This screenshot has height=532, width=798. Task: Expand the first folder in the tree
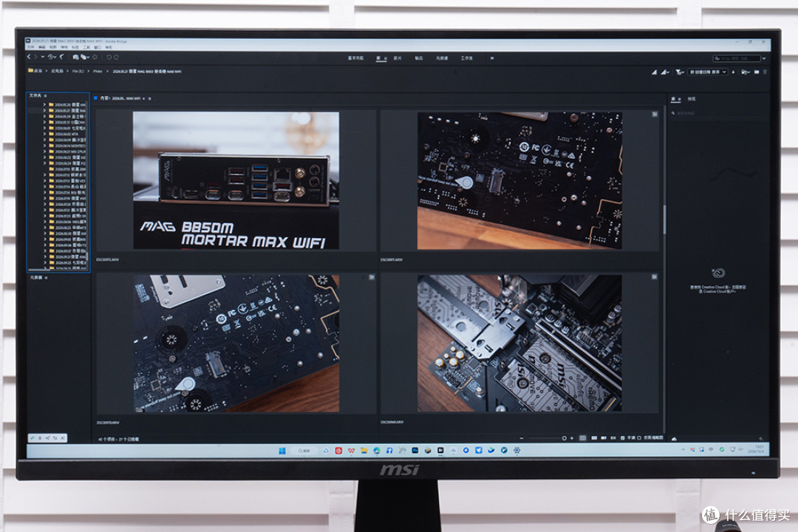[x=44, y=104]
